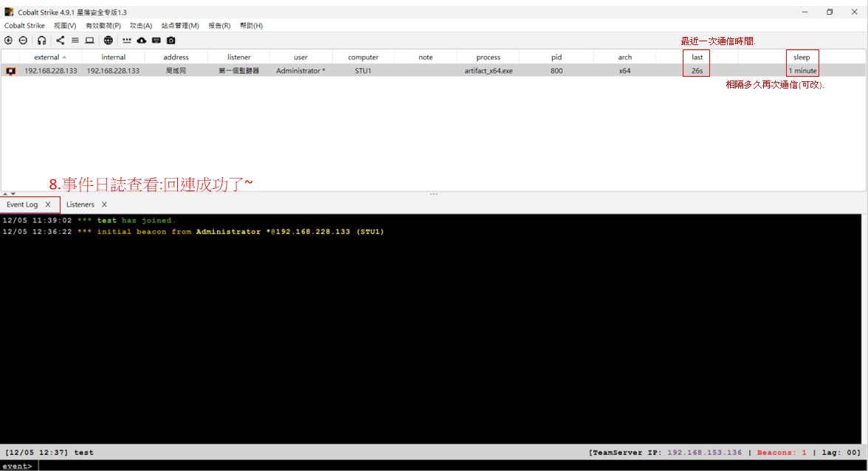Click the Cobalt Strike app icon in title bar
868x471 pixels.
[9, 12]
